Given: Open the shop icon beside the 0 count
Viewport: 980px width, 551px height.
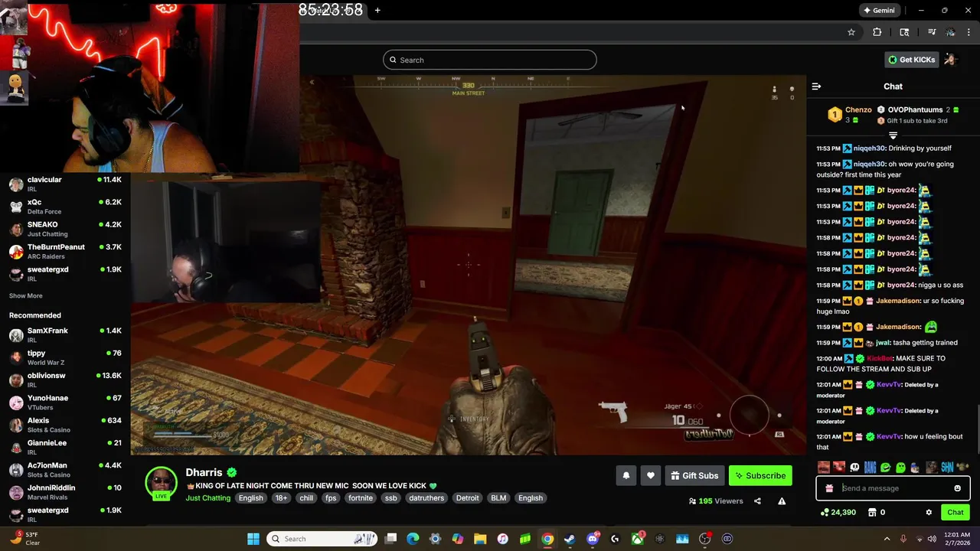Looking at the screenshot, I should (871, 512).
